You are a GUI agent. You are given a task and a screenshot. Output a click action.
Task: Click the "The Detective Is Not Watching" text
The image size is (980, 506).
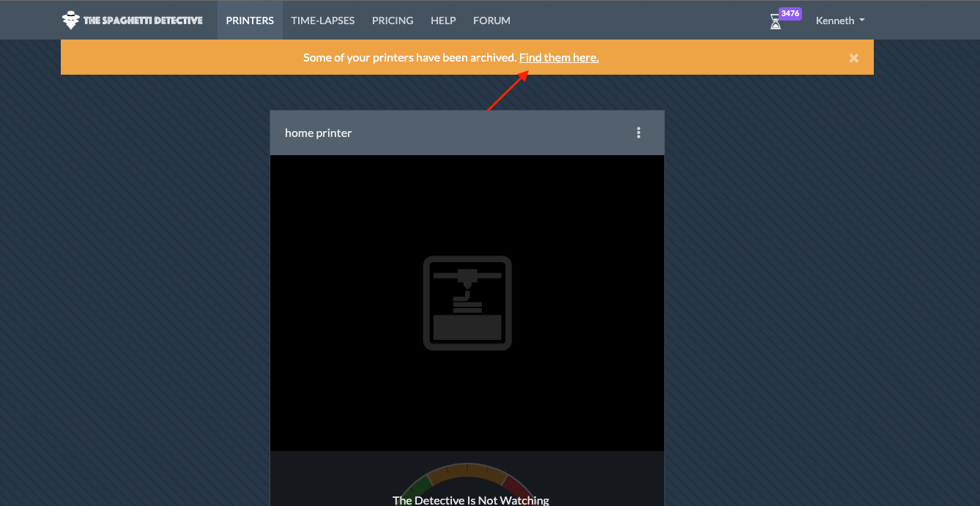coord(471,500)
